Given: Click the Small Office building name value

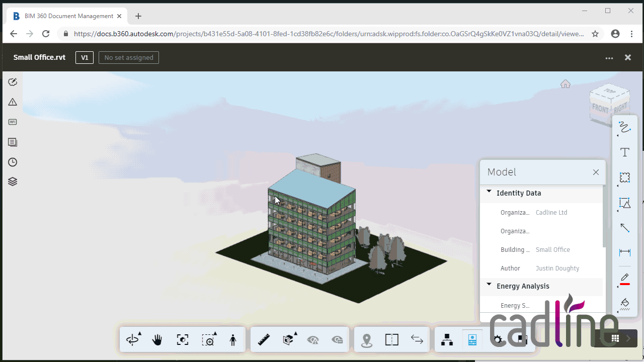Looking at the screenshot, I should click(553, 249).
